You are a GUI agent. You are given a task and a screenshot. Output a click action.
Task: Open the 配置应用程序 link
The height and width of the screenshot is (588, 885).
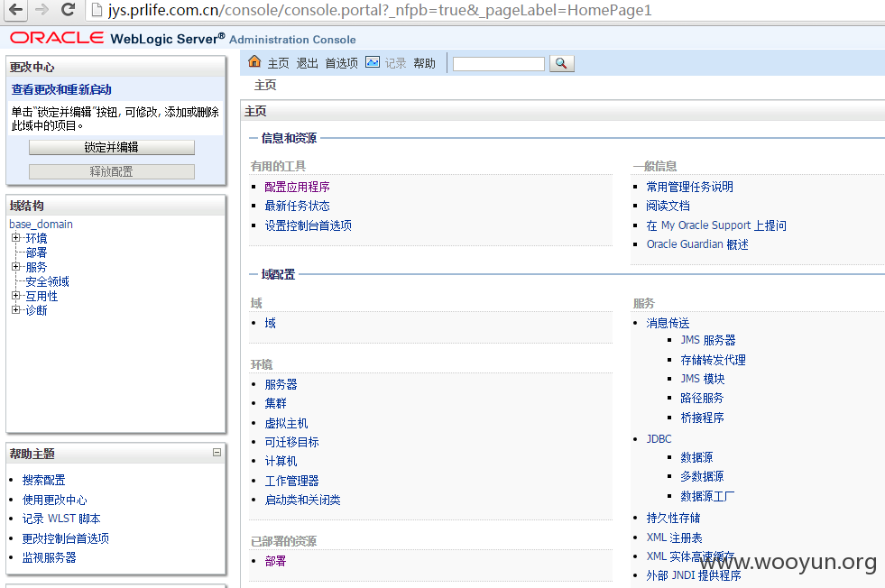coord(297,187)
